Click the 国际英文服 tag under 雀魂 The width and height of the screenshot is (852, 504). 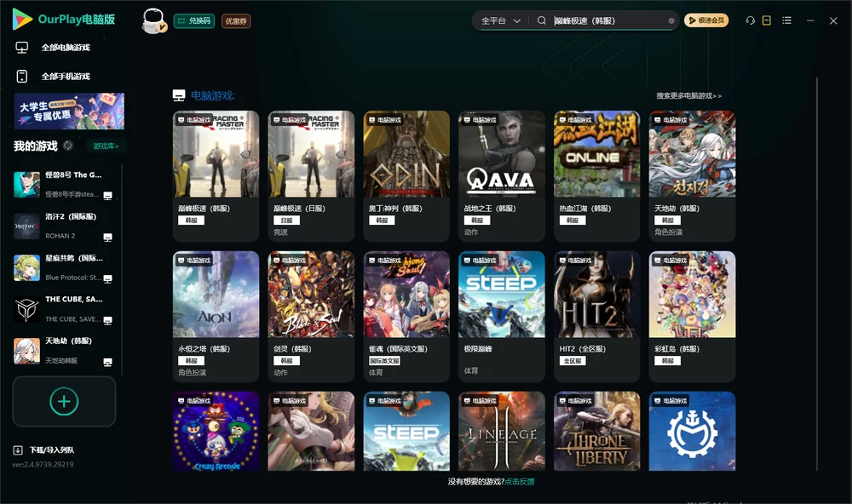[x=385, y=361]
